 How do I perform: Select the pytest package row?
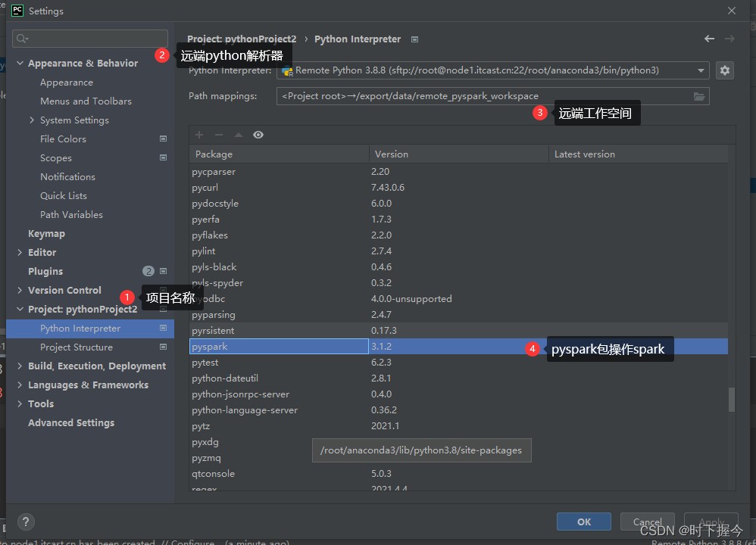[x=458, y=363]
